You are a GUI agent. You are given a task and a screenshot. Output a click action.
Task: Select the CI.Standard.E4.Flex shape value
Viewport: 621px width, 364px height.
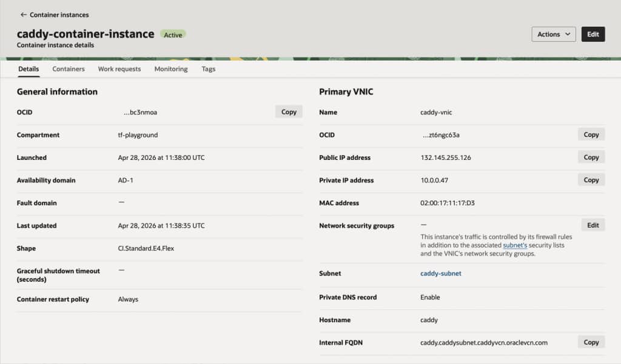[146, 248]
